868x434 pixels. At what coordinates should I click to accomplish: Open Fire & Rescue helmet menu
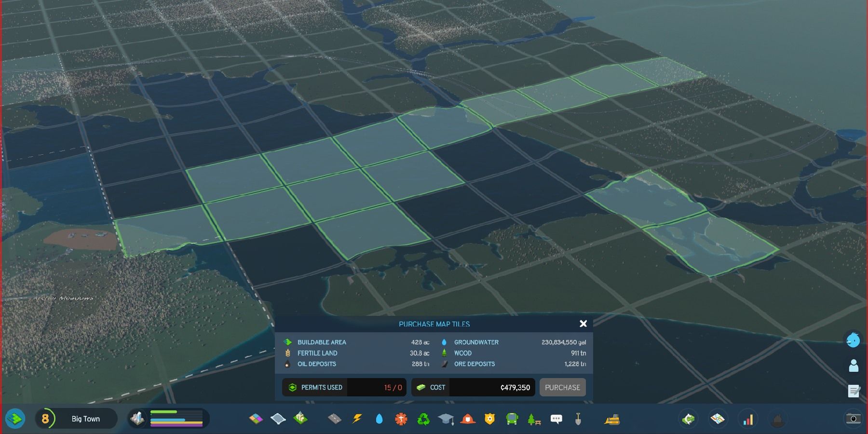click(x=467, y=419)
